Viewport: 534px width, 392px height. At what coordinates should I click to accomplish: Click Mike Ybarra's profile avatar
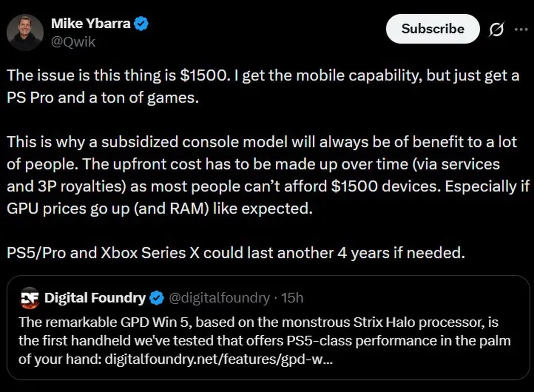coord(25,32)
